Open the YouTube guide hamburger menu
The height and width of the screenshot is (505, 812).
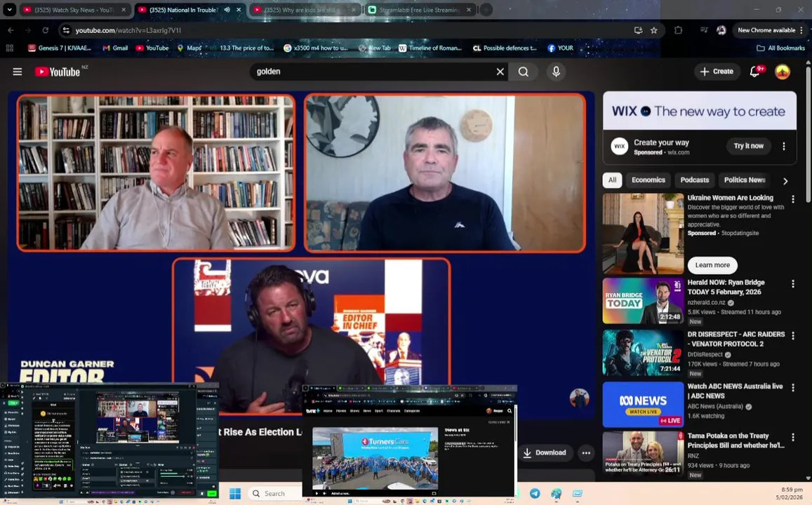pos(17,72)
